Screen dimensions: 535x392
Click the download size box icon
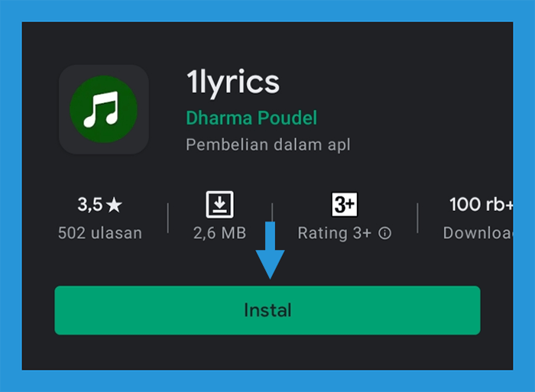tap(220, 205)
